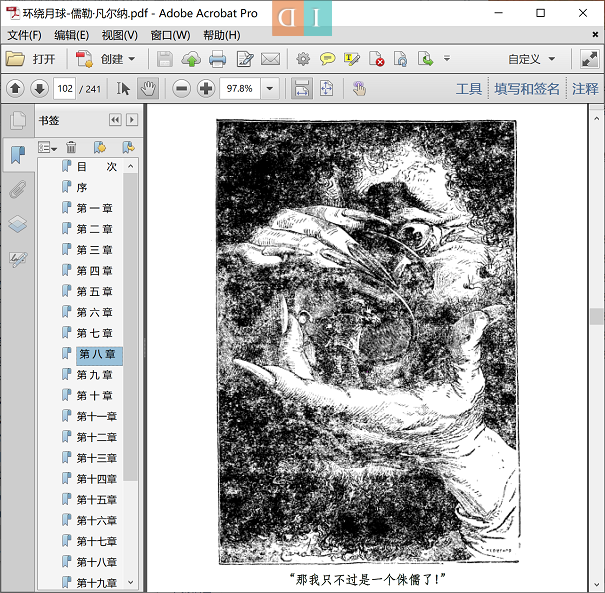Close the document with menu bar X
Viewport: 605px width, 593px height.
[595, 35]
